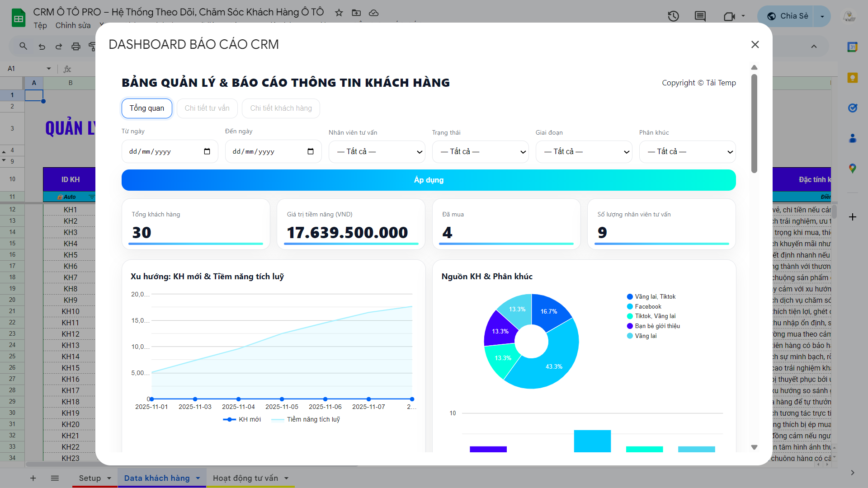Switch to 'Chi tiết tư vấn' tab
868x488 pixels.
(x=207, y=108)
